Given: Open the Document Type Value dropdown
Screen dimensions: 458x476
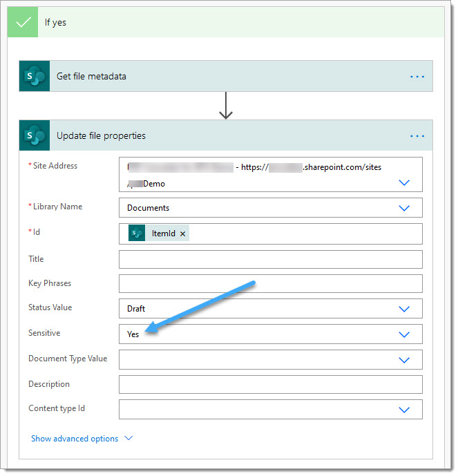Looking at the screenshot, I should (405, 359).
